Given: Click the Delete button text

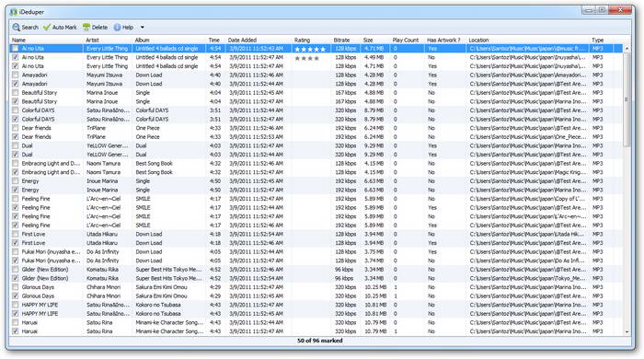Looking at the screenshot, I should coord(99,28).
